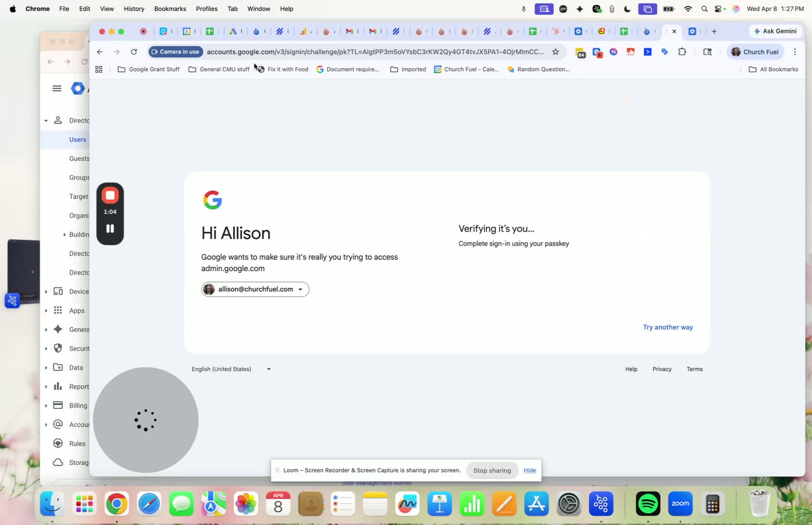Bookmark this page with the star icon
The image size is (812, 525).
[x=555, y=52]
